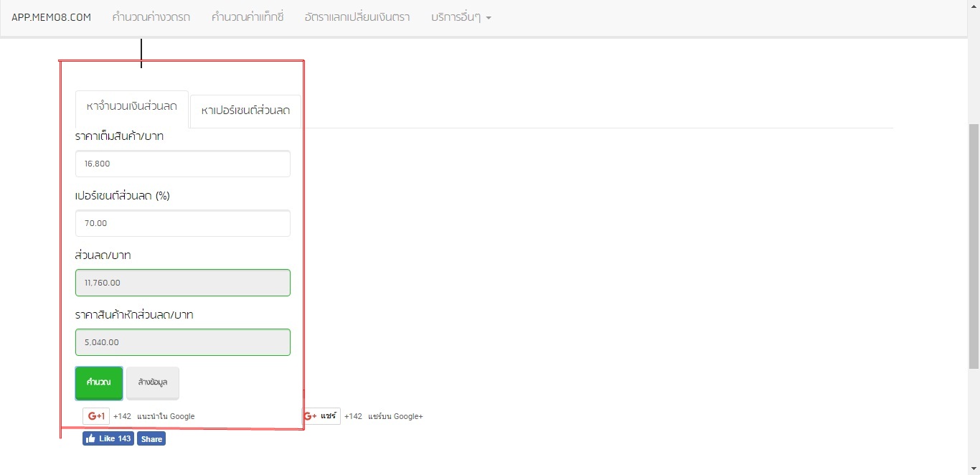Viewport: 980px width, 475px height.
Task: Click the Google+ แชร์ share button
Action: [321, 416]
